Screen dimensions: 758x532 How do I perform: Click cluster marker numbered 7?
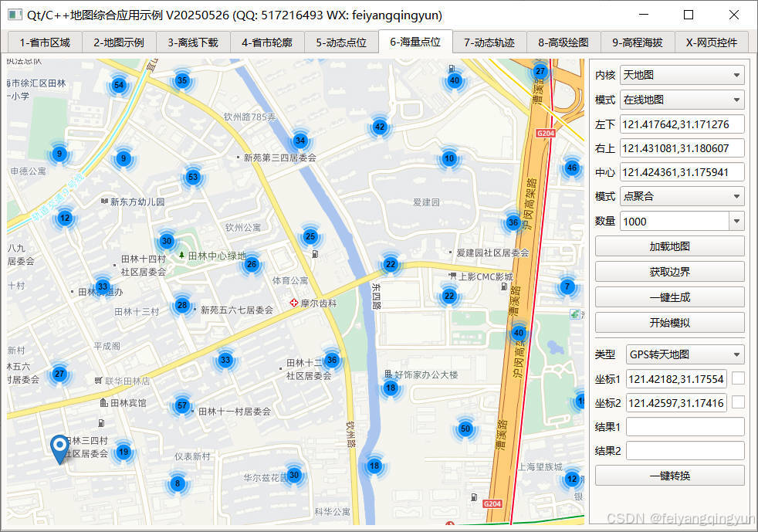click(567, 286)
